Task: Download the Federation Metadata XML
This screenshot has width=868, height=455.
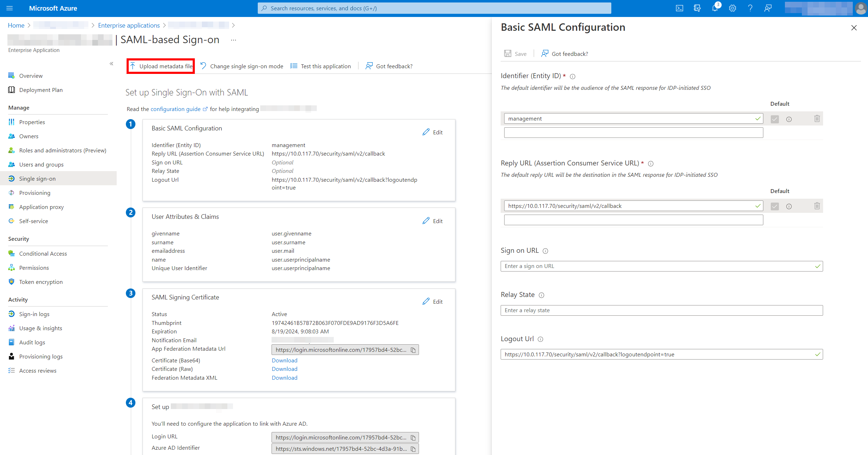Action: (284, 378)
